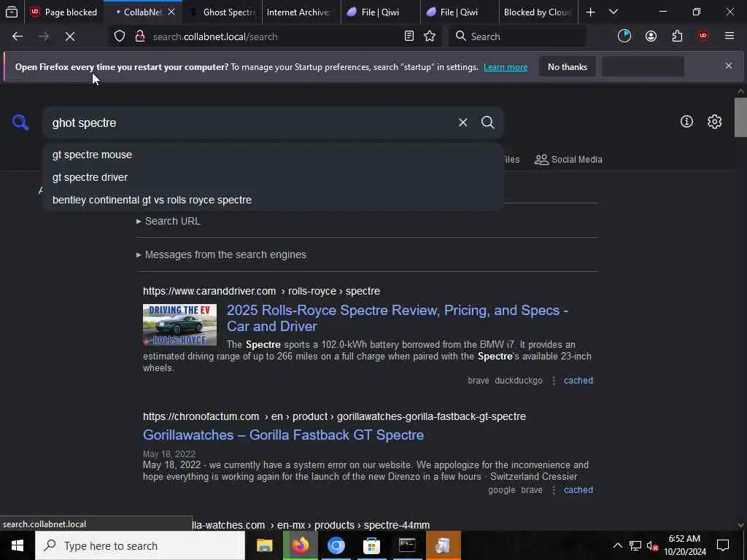
Task: Open a new tab with plus button
Action: 590,12
